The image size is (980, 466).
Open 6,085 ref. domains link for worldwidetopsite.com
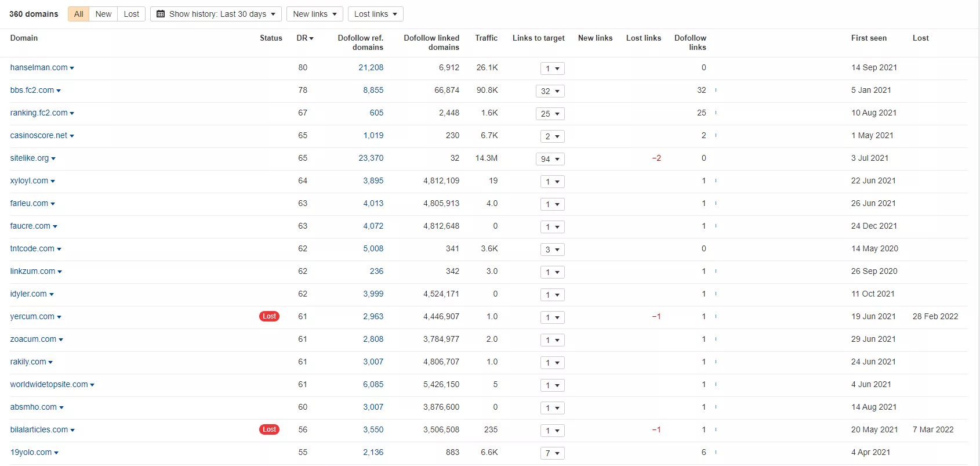[373, 385]
